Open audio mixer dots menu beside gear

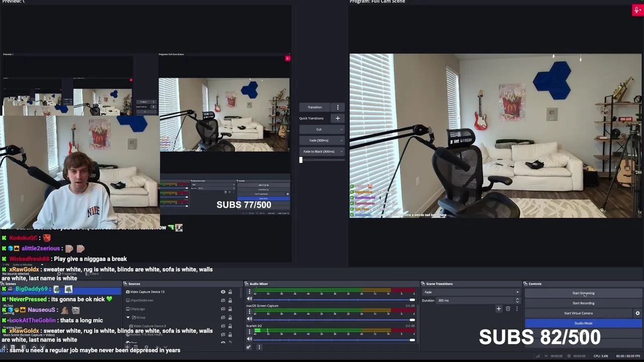259,347
